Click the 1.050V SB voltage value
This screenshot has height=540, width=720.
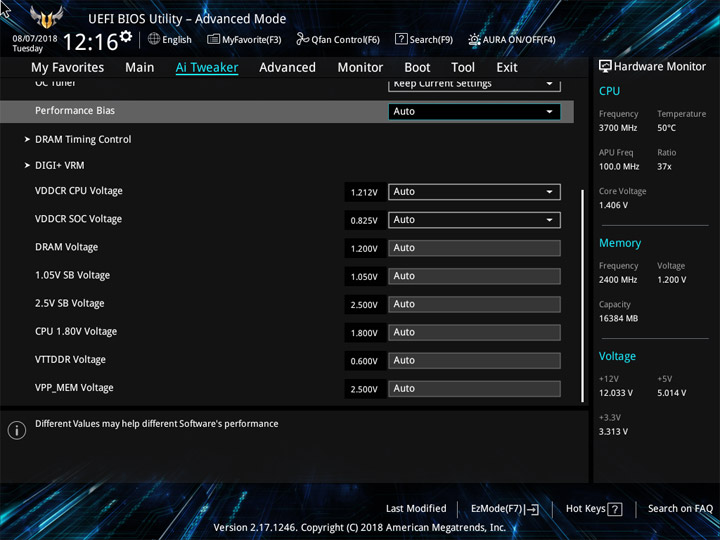364,276
